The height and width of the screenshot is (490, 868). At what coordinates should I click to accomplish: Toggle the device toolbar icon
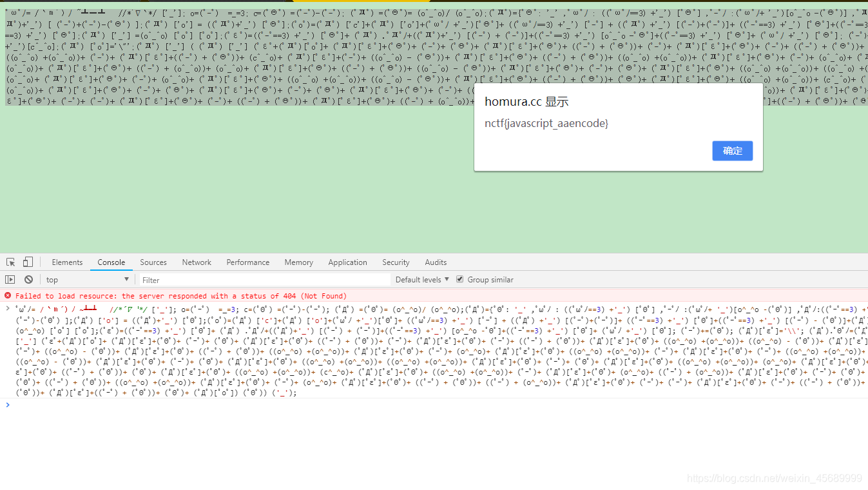(x=28, y=262)
